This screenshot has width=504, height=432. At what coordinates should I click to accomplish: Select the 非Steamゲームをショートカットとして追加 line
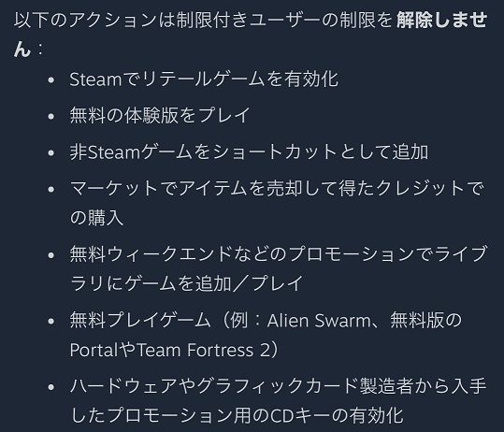pyautogui.click(x=249, y=152)
